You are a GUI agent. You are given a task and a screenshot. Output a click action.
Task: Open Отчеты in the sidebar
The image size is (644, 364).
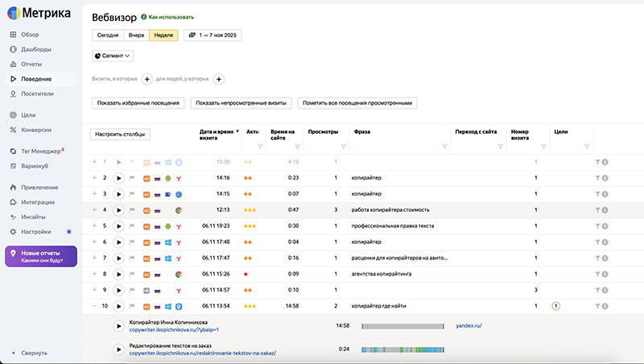coord(31,64)
